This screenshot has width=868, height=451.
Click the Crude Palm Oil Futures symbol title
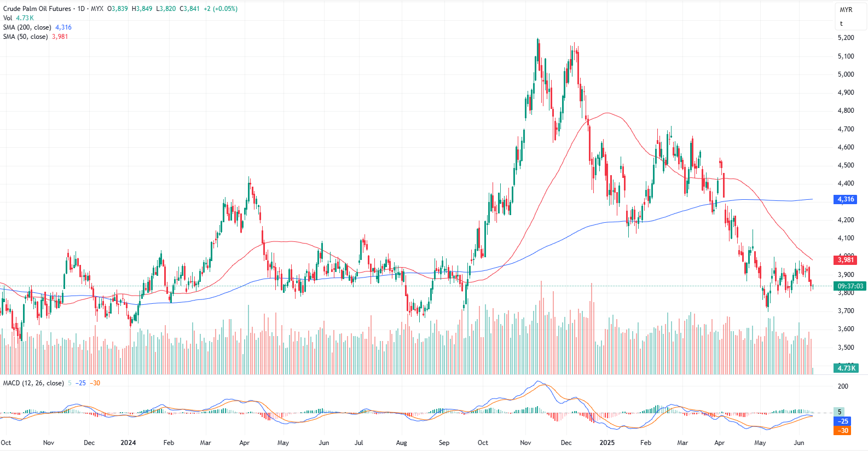37,9
